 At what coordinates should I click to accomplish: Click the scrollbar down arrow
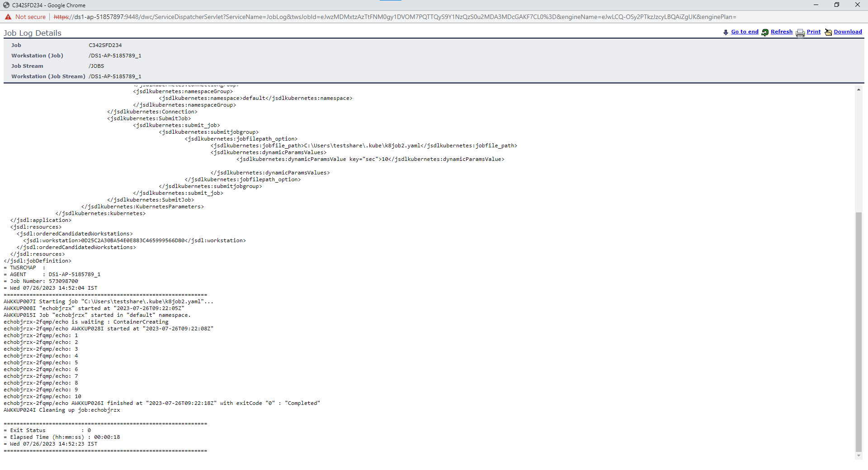[x=859, y=456]
